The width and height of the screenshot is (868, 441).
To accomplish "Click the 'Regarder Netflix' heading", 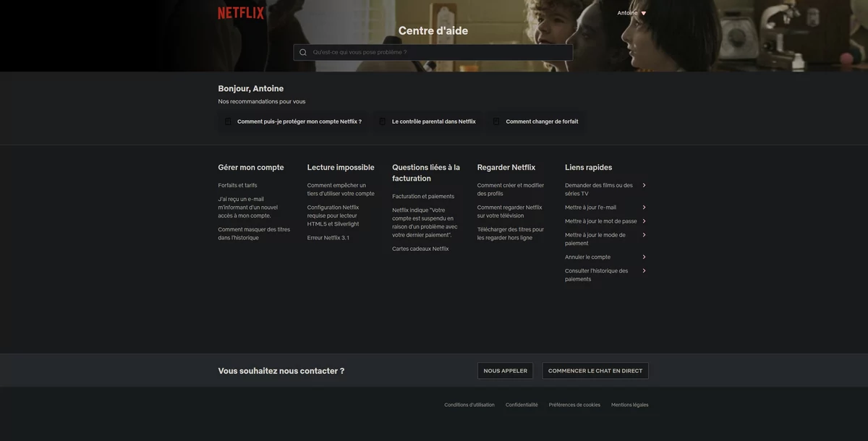I will [506, 168].
